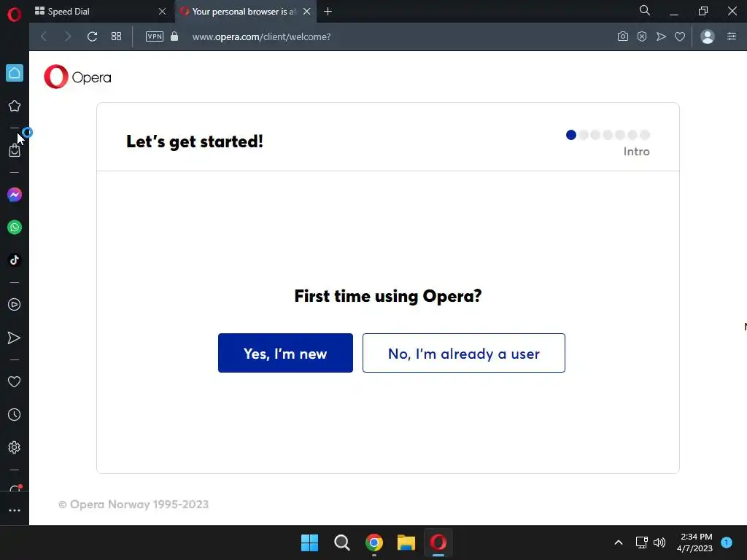Click the Opera logo on page
The image size is (747, 560).
(77, 77)
